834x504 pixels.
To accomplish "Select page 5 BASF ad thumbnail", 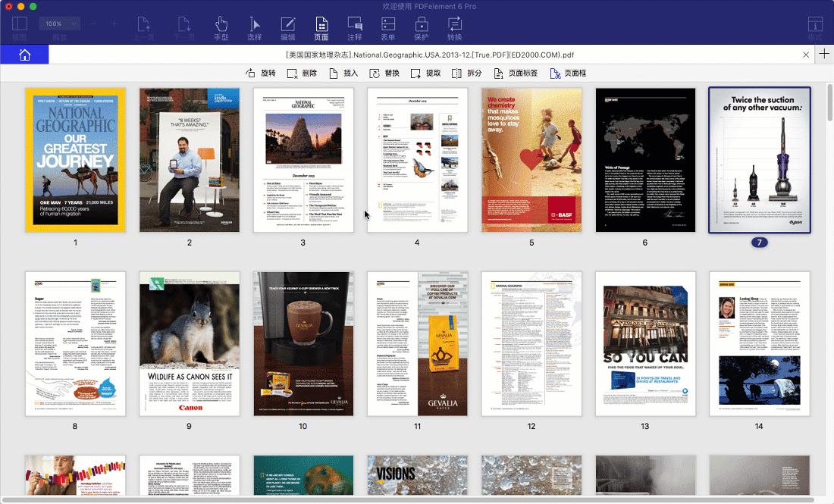I will (x=531, y=160).
